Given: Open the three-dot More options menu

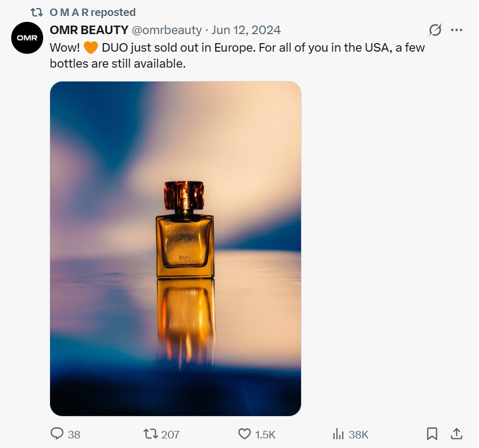Looking at the screenshot, I should pyautogui.click(x=457, y=30).
